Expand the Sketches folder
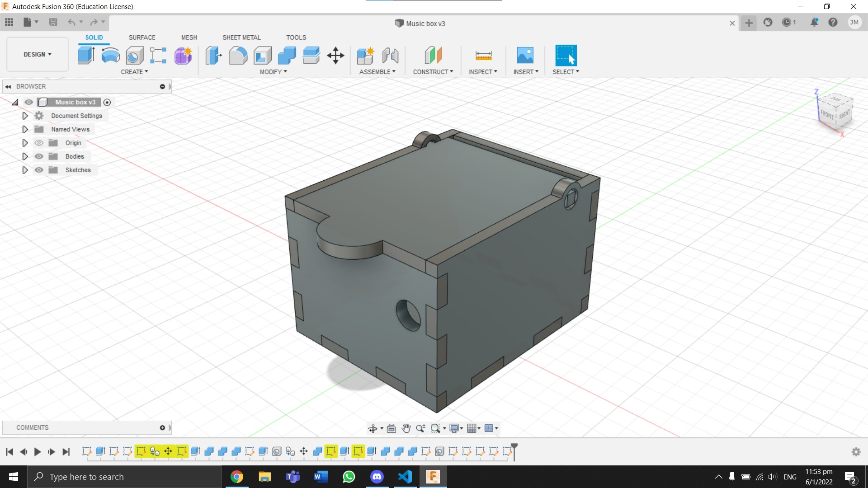This screenshot has width=868, height=488. [x=25, y=170]
